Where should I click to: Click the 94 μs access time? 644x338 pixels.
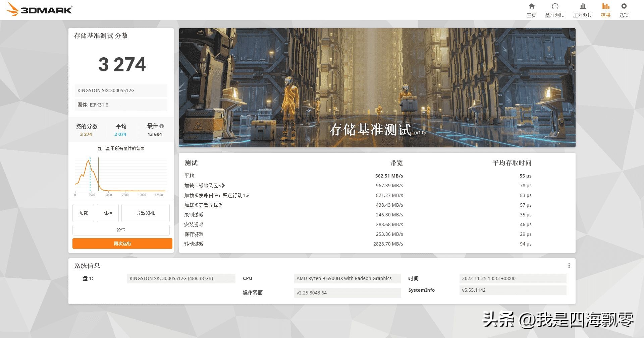point(526,244)
